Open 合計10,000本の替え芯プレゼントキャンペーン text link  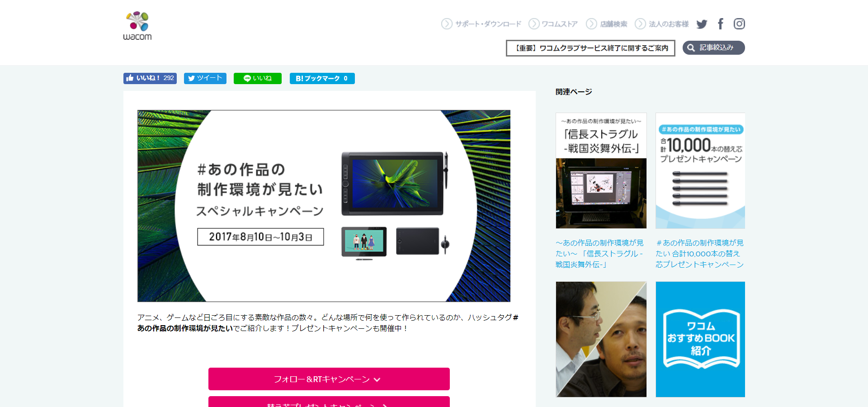click(x=700, y=254)
